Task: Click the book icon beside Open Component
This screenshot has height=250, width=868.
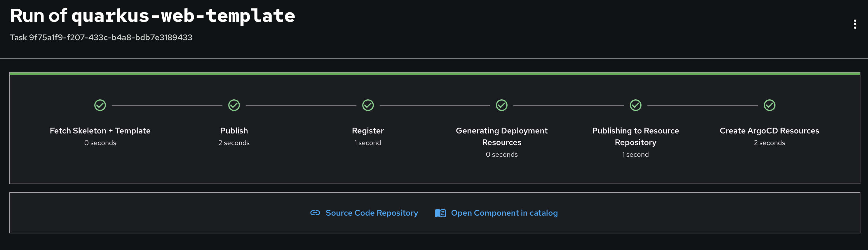Action: tap(440, 213)
